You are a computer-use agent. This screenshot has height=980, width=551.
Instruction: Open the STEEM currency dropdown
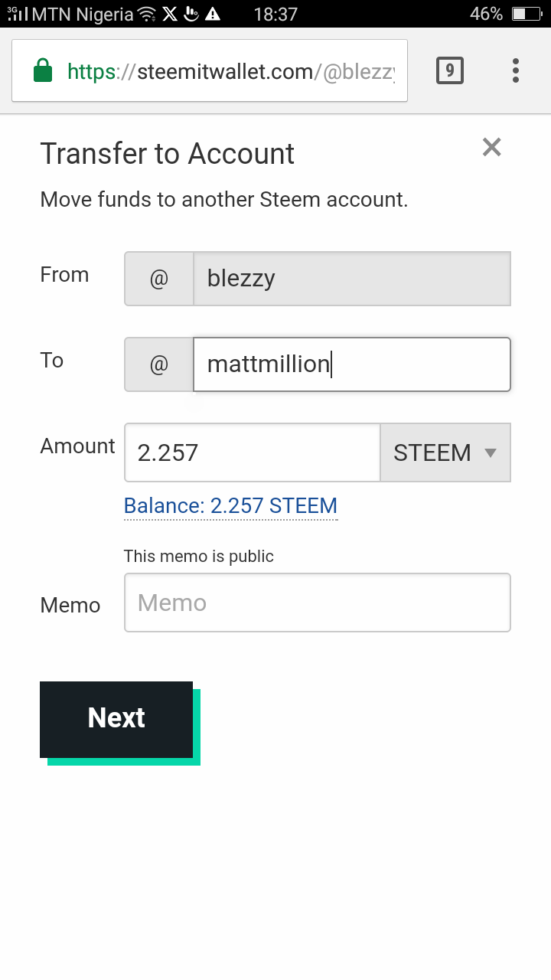coord(445,452)
